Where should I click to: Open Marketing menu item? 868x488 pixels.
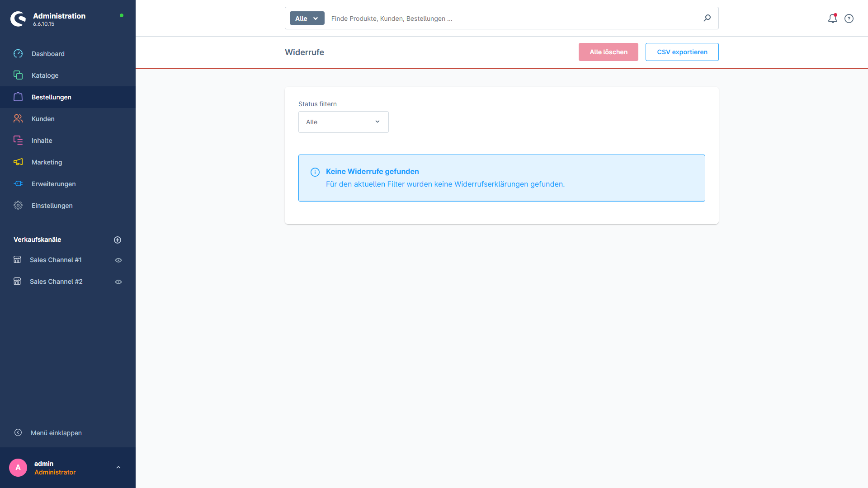(68, 162)
